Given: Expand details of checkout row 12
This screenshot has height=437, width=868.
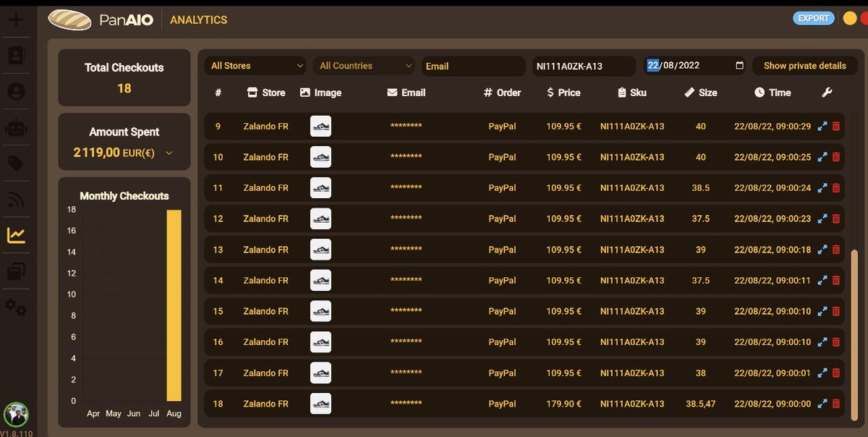Looking at the screenshot, I should click(x=822, y=218).
